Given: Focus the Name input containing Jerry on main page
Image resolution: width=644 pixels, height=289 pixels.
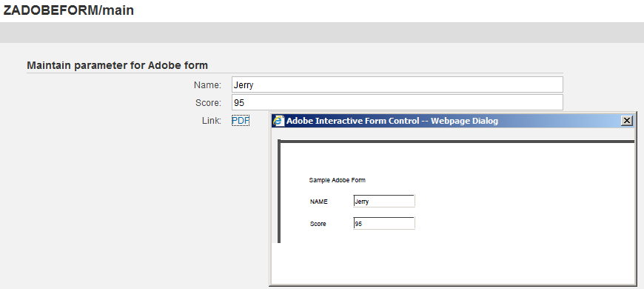Looking at the screenshot, I should tap(398, 84).
